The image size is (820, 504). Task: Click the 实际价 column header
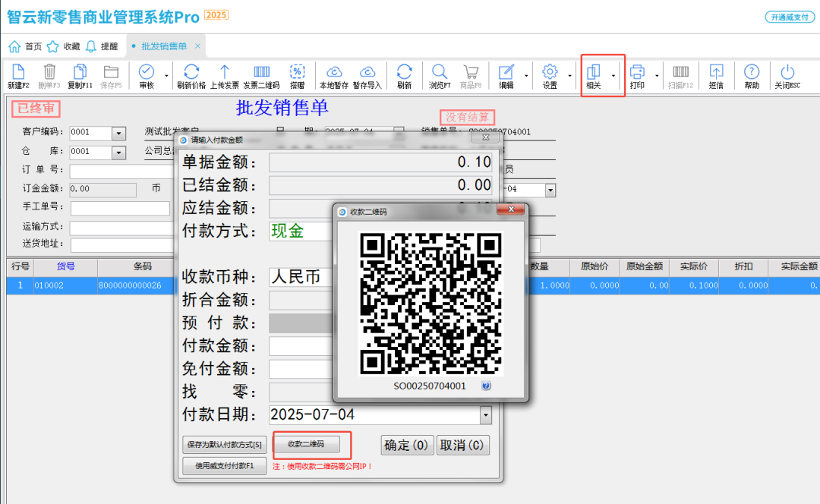(x=694, y=266)
